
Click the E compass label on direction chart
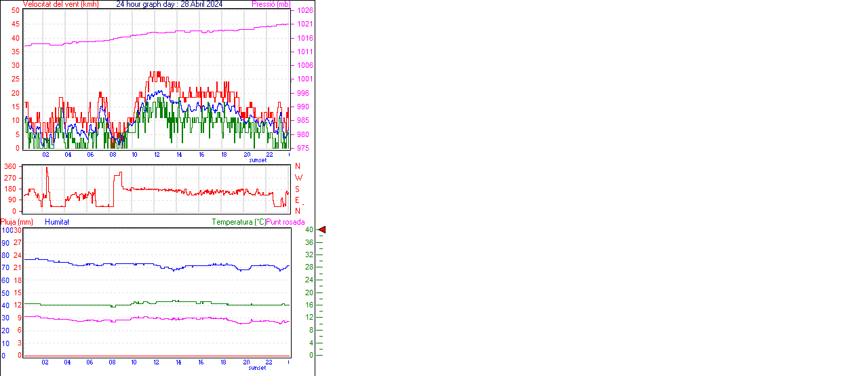[x=297, y=200]
